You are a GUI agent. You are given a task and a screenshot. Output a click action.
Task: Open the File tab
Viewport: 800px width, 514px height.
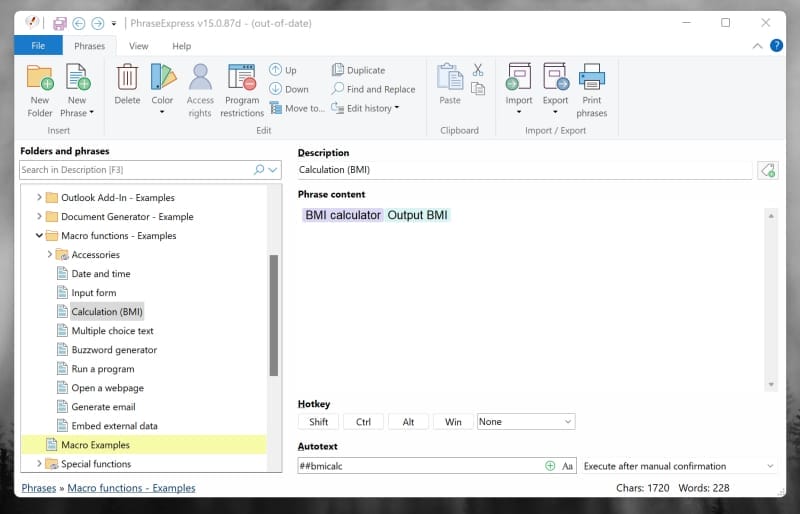(38, 45)
